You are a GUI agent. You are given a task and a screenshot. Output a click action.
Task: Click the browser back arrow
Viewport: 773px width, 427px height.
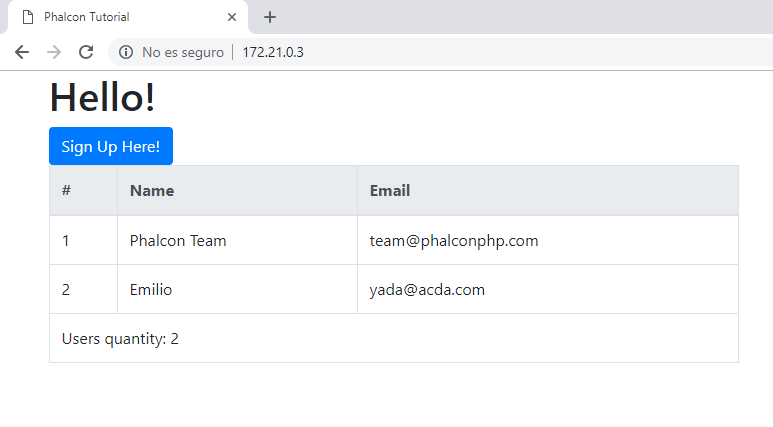22,52
